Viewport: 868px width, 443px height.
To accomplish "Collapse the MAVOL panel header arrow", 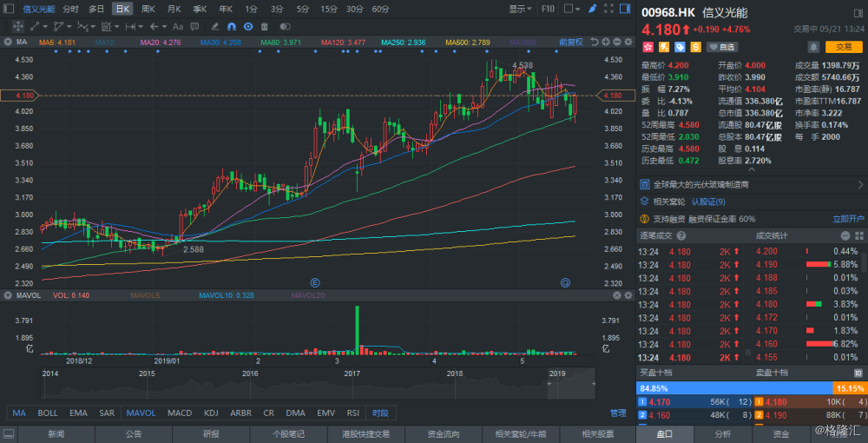I will pyautogui.click(x=8, y=295).
